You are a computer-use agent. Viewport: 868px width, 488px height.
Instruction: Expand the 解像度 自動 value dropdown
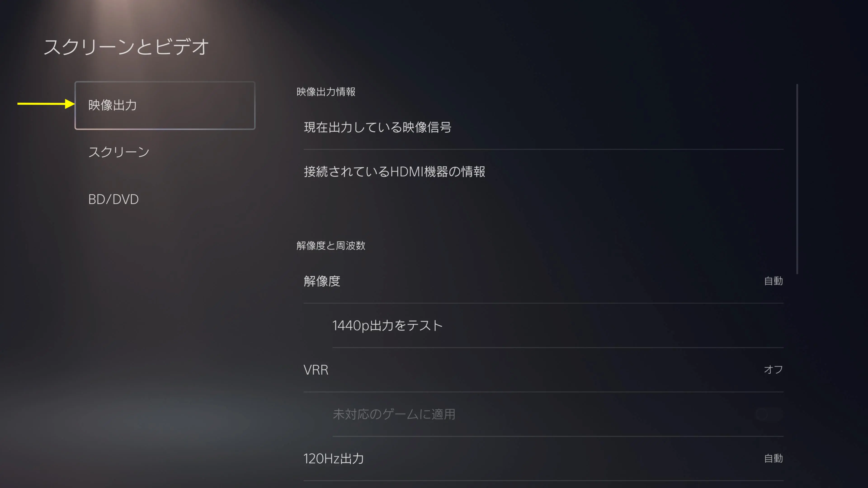(x=773, y=281)
